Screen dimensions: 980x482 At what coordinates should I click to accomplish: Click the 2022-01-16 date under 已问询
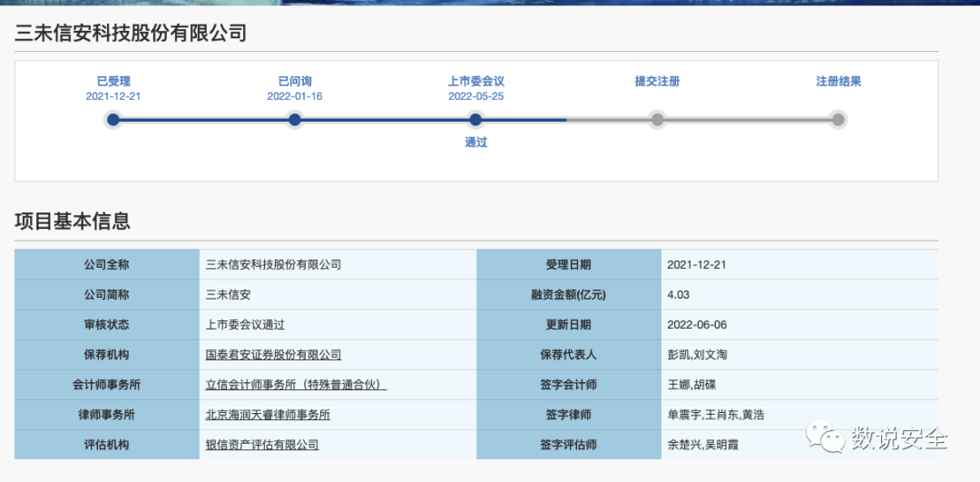pyautogui.click(x=295, y=96)
